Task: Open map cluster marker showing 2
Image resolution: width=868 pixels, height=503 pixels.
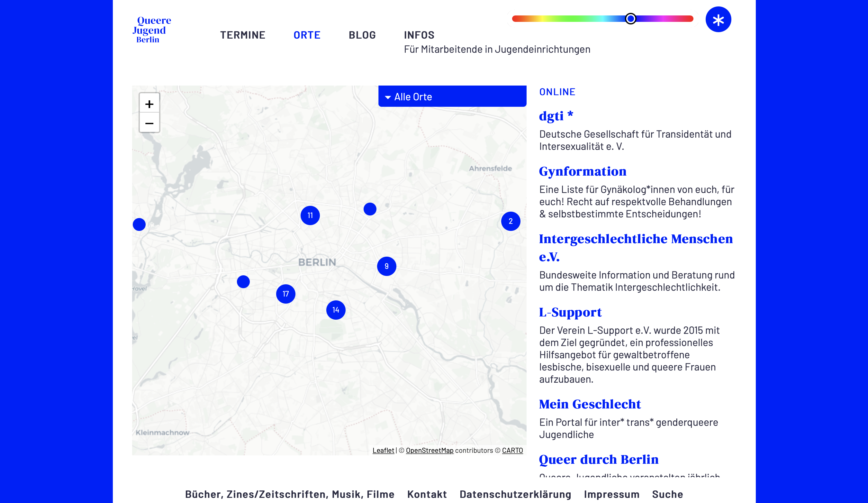Action: (511, 221)
